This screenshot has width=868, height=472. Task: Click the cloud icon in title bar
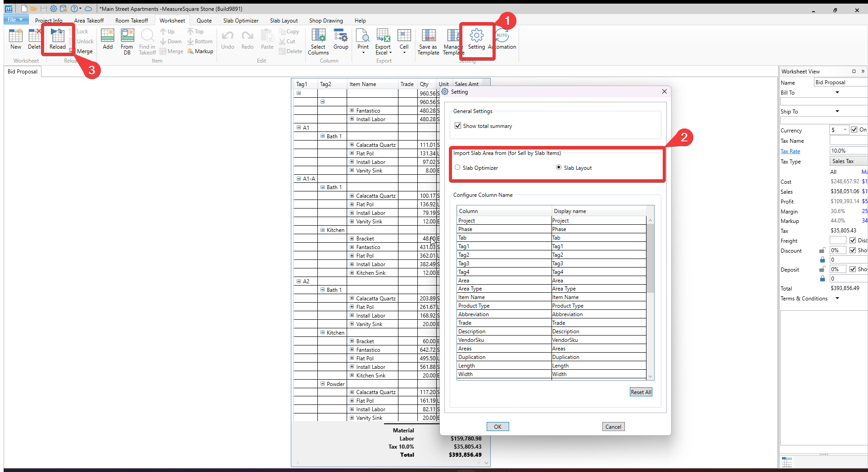coord(89,9)
